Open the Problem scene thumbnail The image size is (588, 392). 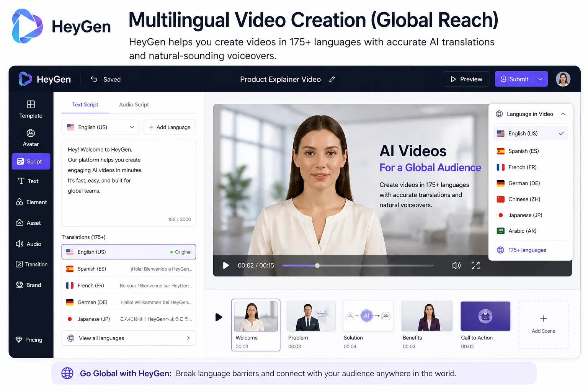[x=311, y=316]
